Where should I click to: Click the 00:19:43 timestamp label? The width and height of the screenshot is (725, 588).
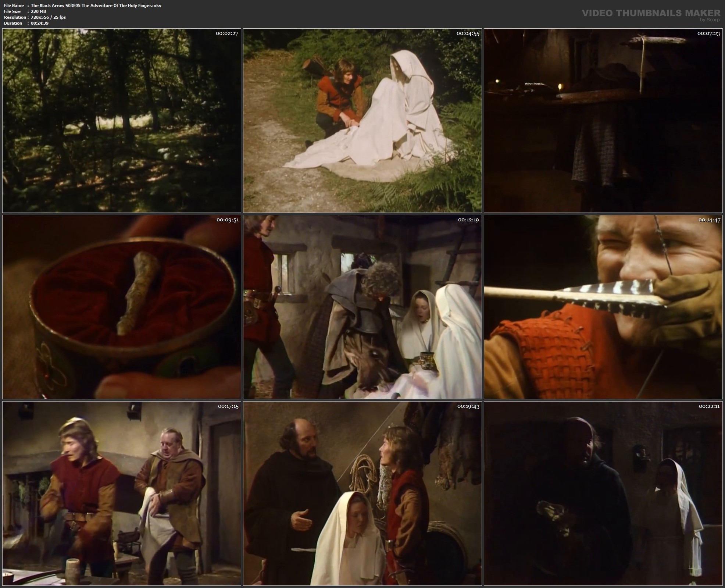(468, 406)
